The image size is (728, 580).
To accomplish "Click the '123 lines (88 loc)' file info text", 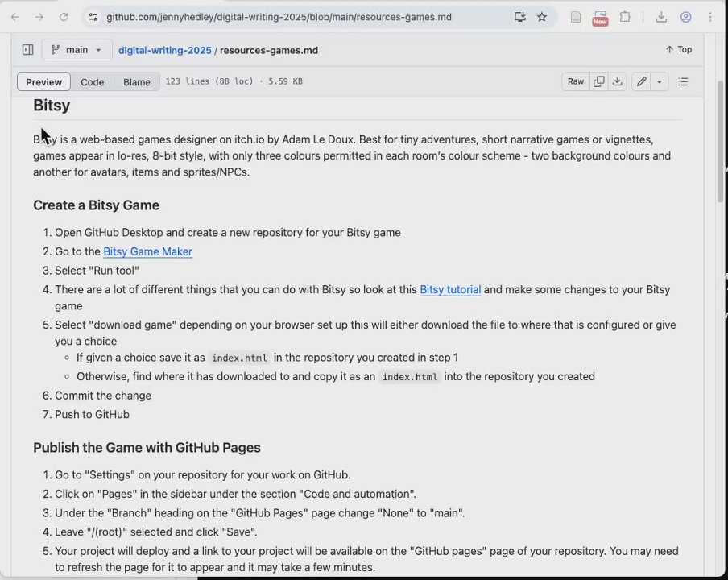I will pos(209,81).
